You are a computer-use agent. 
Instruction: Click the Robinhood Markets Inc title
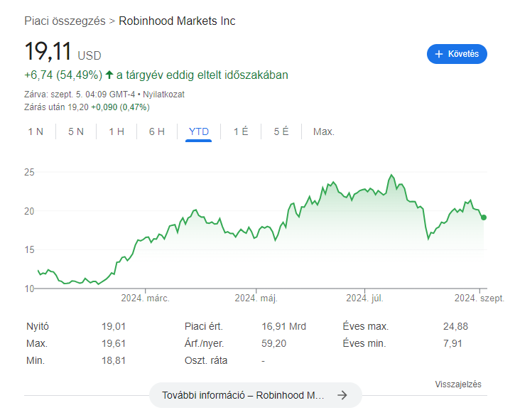177,21
